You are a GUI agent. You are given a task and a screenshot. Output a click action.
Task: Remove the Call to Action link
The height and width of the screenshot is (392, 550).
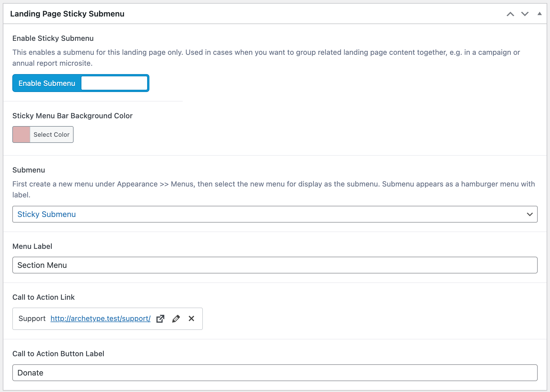click(191, 318)
